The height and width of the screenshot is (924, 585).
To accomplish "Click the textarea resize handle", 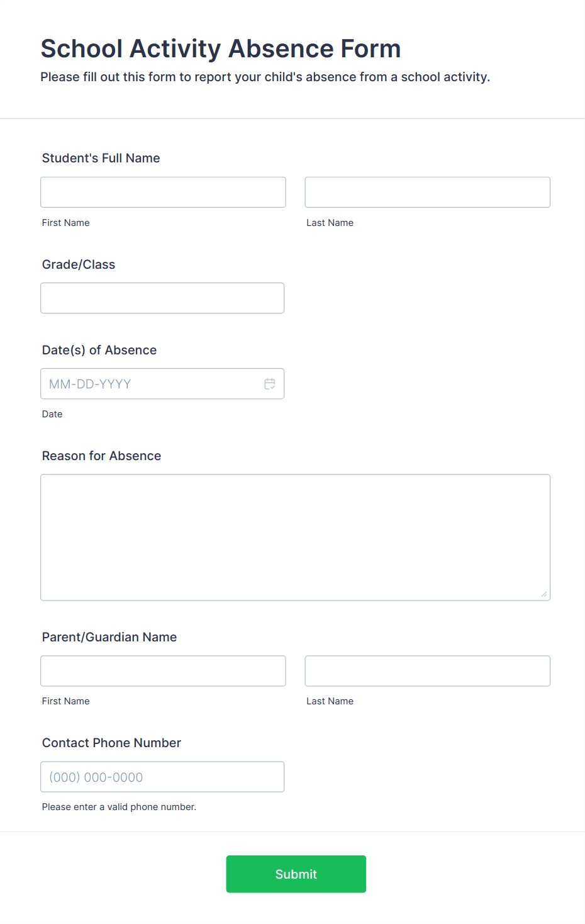I will click(545, 594).
